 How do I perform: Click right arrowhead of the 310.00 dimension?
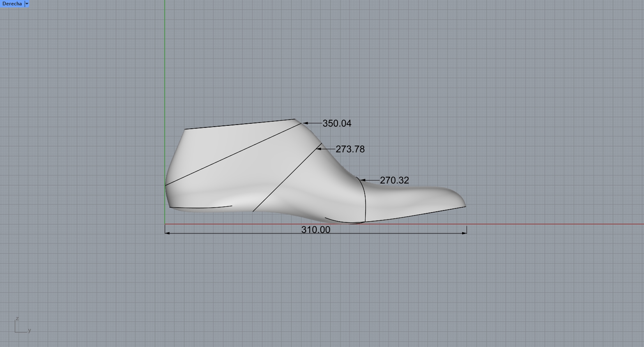[465, 233]
